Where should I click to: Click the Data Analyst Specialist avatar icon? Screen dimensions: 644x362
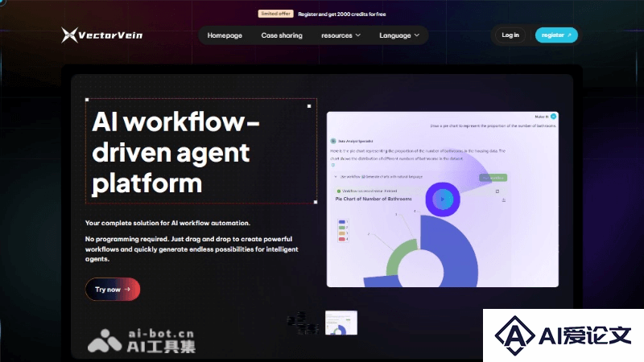point(333,141)
